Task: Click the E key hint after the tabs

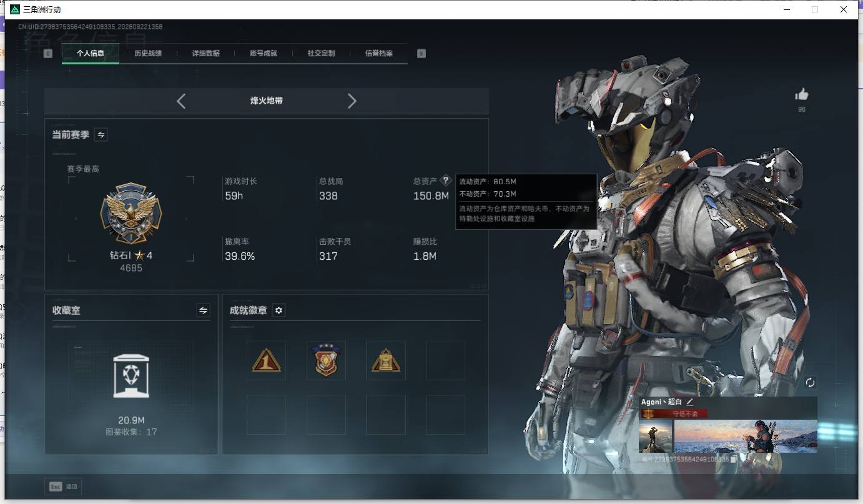Action: [422, 54]
